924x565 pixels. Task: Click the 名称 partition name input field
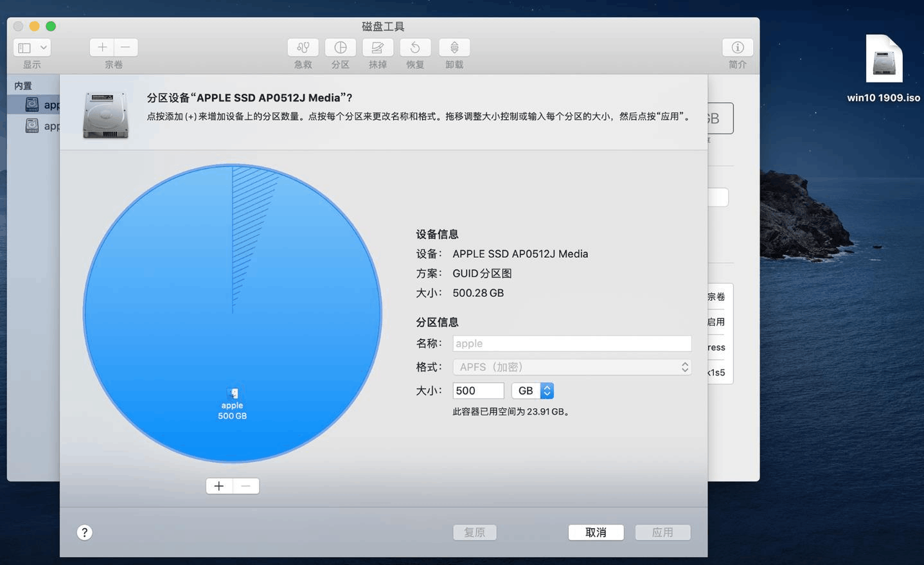click(x=571, y=343)
